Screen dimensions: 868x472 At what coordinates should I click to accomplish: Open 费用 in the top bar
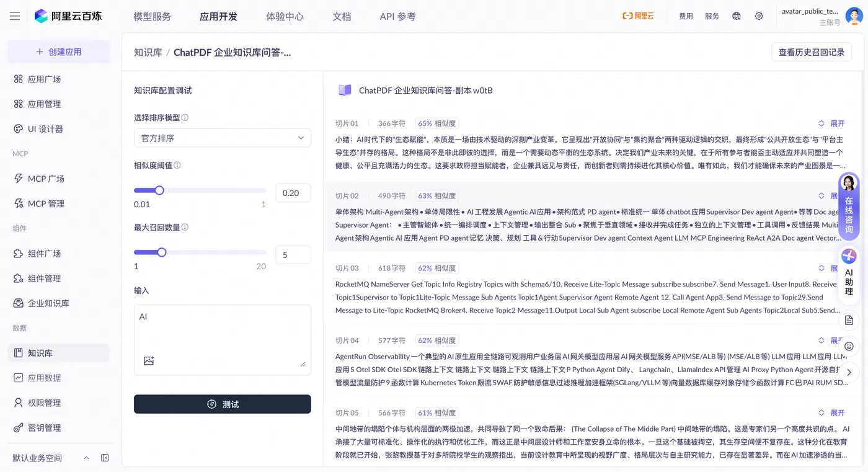tap(686, 16)
